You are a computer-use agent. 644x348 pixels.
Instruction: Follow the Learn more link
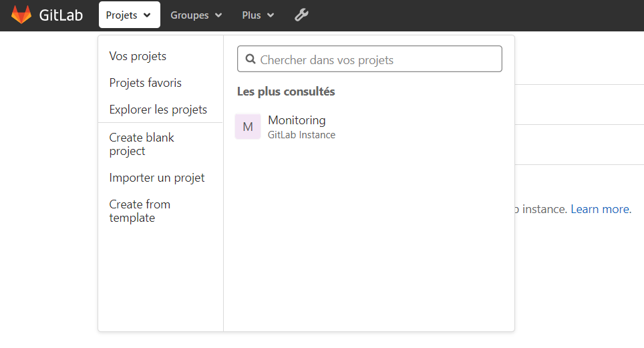599,209
